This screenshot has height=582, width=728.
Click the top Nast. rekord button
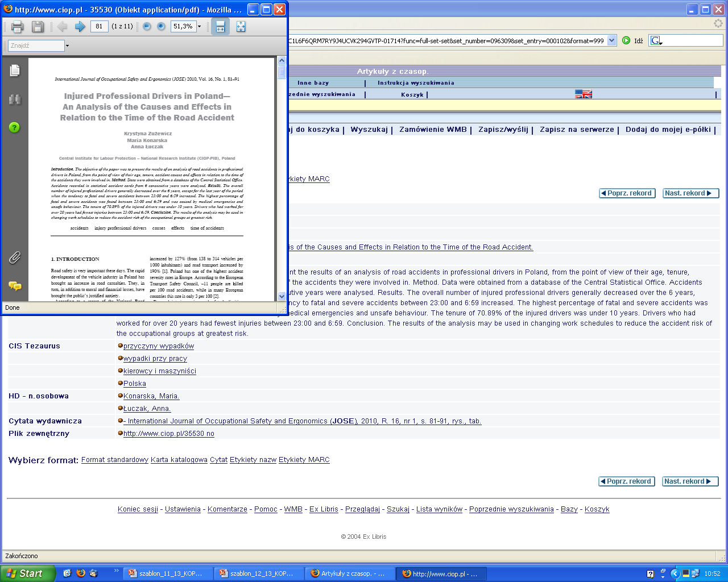pyautogui.click(x=690, y=193)
